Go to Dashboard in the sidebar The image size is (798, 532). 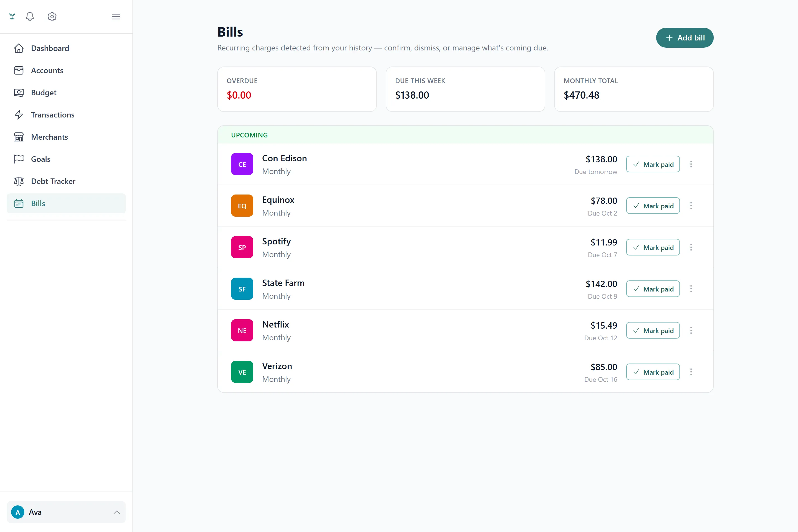[x=66, y=48]
